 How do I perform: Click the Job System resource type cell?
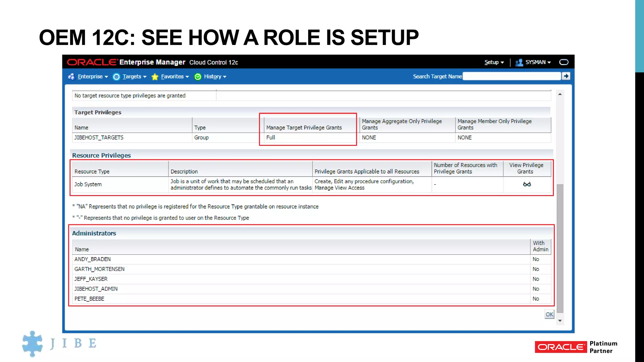(120, 184)
